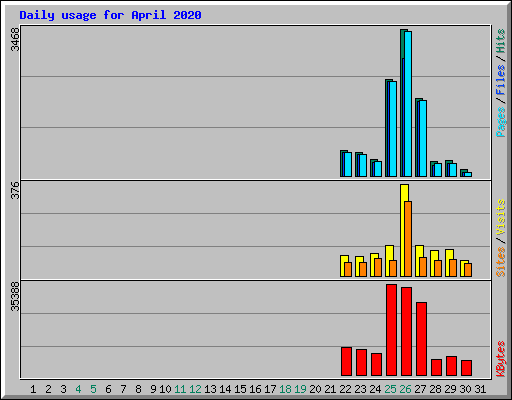
Task: Select the orange Sites bar for day 22
Action: pos(348,269)
